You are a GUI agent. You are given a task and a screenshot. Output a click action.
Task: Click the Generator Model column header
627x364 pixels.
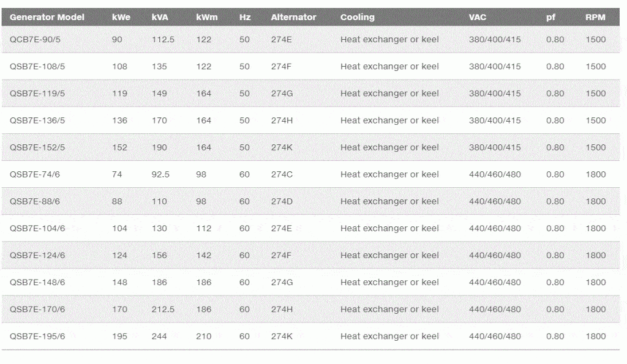pyautogui.click(x=47, y=17)
